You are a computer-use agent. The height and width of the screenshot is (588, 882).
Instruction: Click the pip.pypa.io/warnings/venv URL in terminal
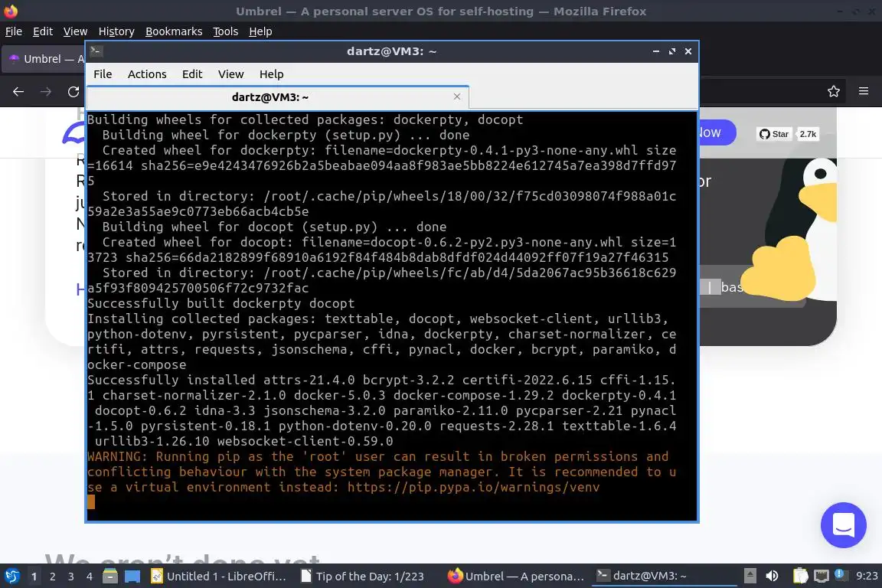click(474, 487)
